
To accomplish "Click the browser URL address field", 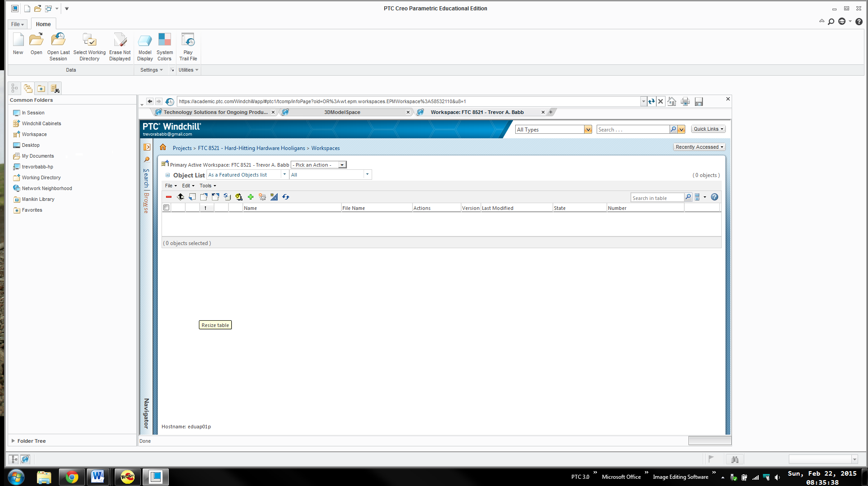I will coord(409,101).
